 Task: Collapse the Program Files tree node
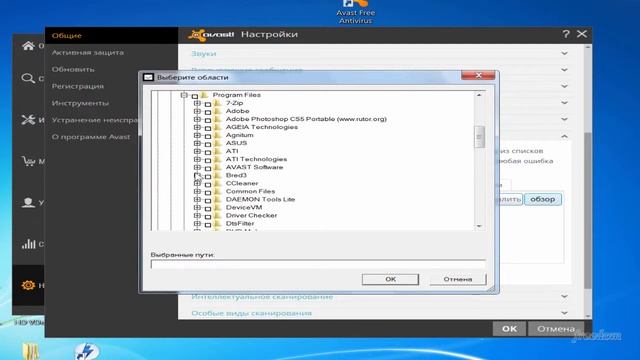click(184, 95)
